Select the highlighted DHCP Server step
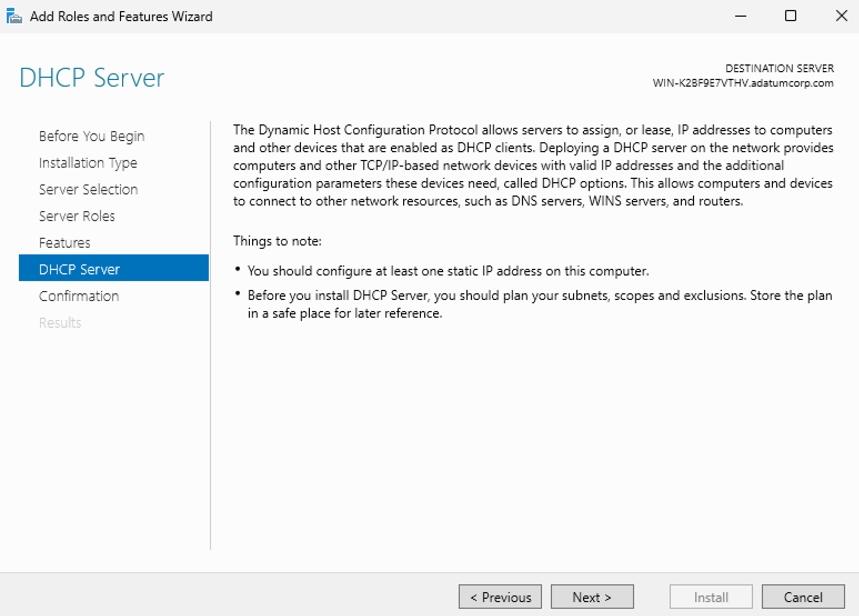The width and height of the screenshot is (859, 616). (79, 269)
